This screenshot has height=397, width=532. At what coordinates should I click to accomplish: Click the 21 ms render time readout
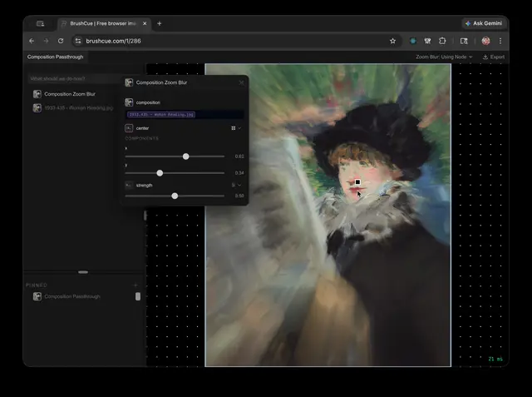(495, 359)
